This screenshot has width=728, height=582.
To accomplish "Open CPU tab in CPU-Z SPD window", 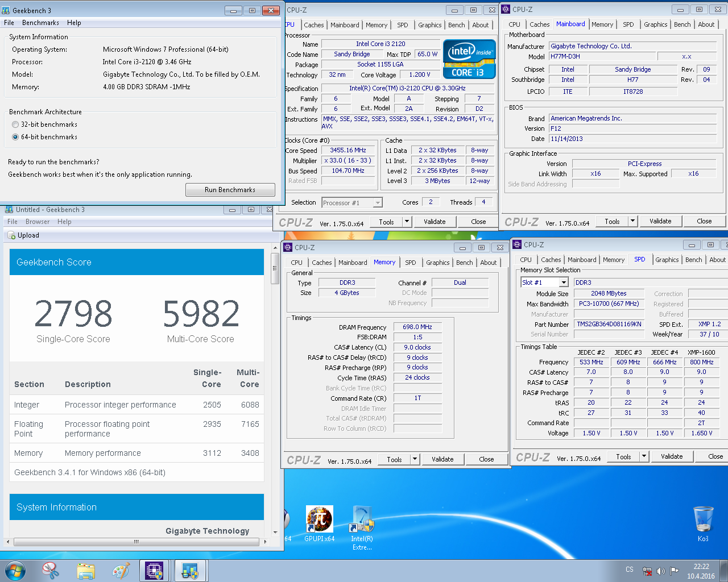I will 526,260.
